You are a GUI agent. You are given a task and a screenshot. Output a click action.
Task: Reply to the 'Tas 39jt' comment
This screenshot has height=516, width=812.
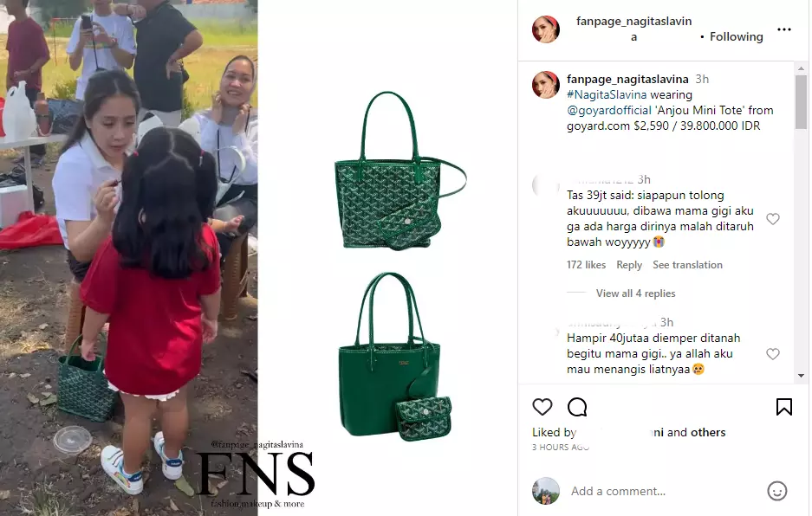point(628,265)
